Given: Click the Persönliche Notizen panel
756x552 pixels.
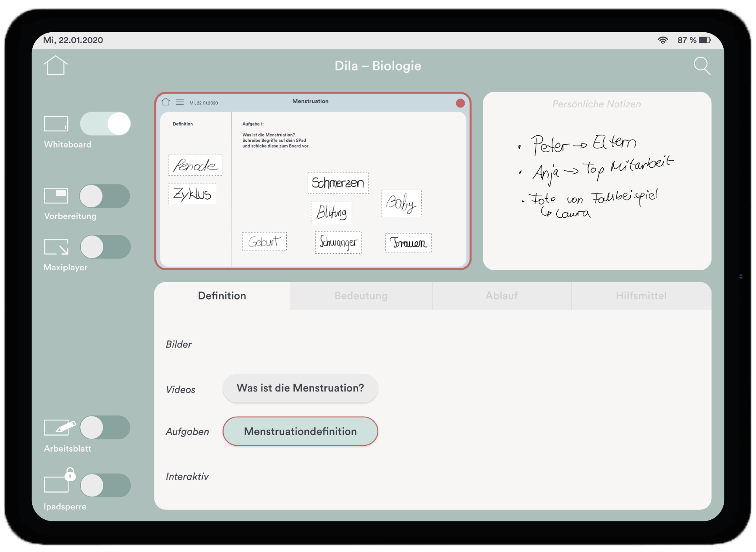Looking at the screenshot, I should pos(597,181).
